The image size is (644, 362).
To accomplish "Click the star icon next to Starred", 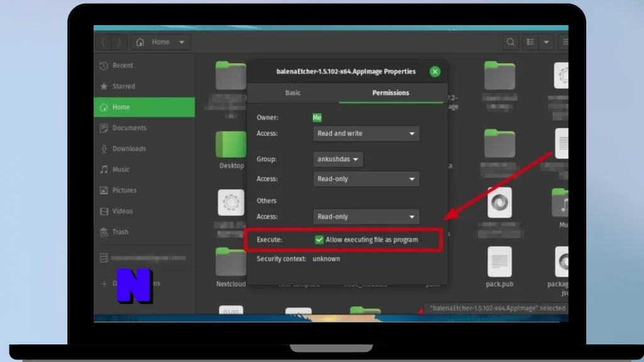I will (x=104, y=86).
